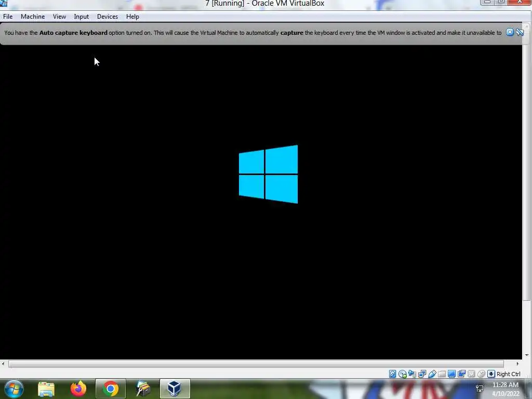Screen dimensions: 532x399
Task: Open the Devices menu
Action: click(108, 17)
